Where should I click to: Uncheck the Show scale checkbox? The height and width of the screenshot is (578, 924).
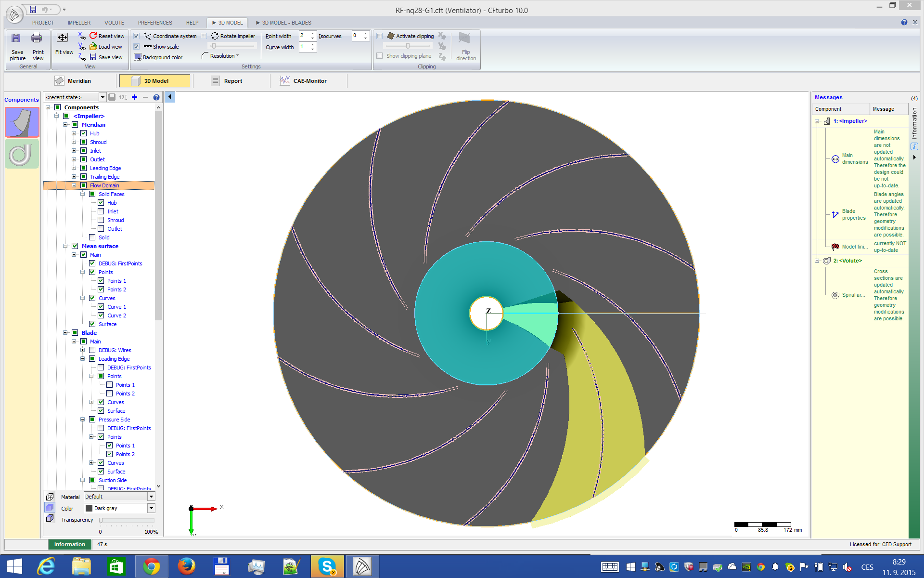pos(137,47)
